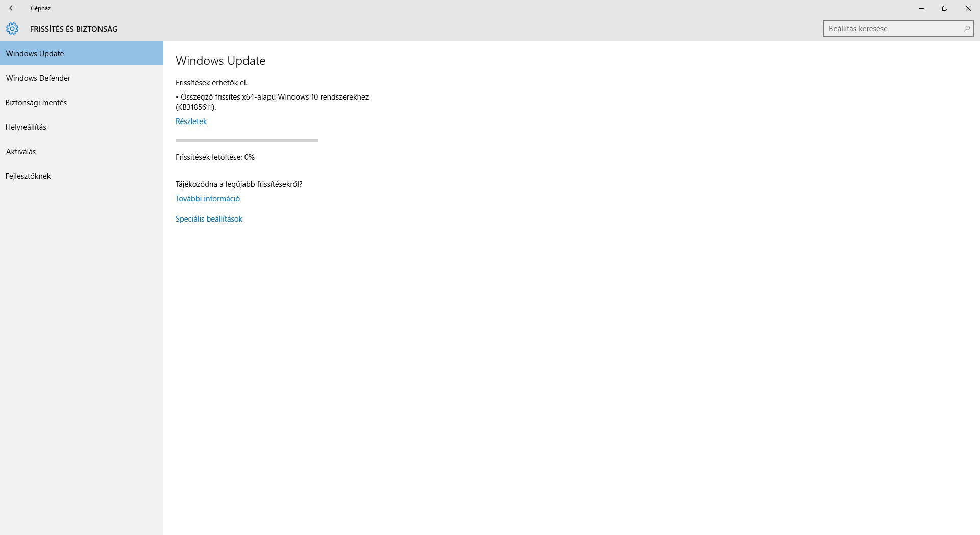Click 'Tájékozódna a legújabb frissítésekről?' text
Image resolution: width=980 pixels, height=535 pixels.
click(x=239, y=184)
